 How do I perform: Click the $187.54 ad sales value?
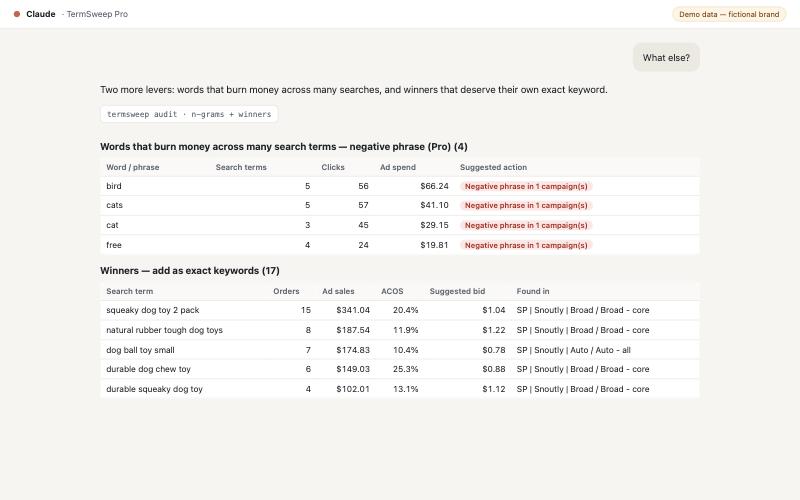pos(353,330)
